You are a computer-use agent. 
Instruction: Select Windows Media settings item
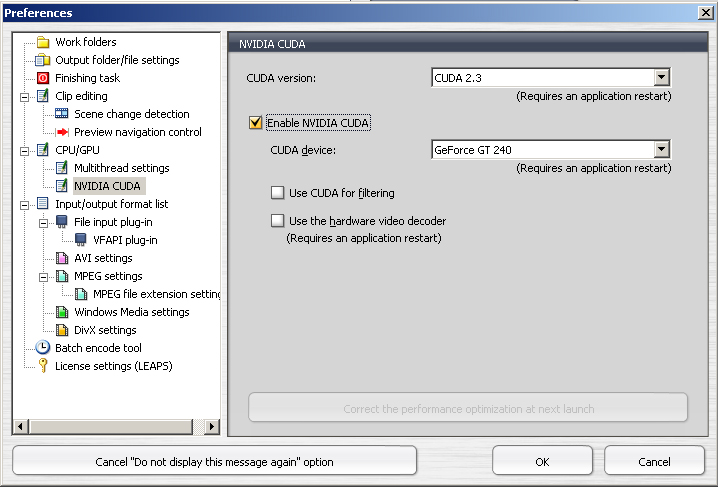pos(131,312)
